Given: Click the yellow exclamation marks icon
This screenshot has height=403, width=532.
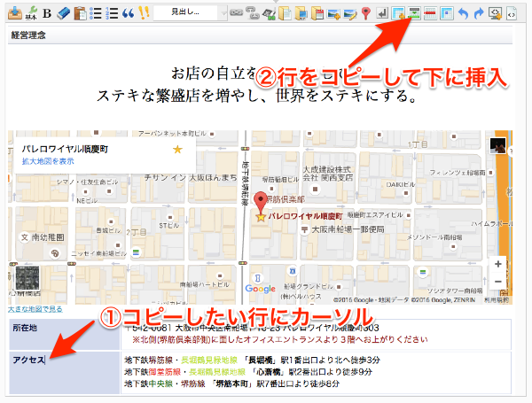Looking at the screenshot, I should pos(144,13).
